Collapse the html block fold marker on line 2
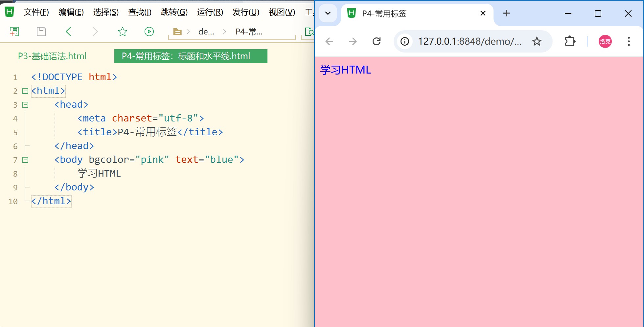Viewport: 644px width, 327px height. [25, 91]
